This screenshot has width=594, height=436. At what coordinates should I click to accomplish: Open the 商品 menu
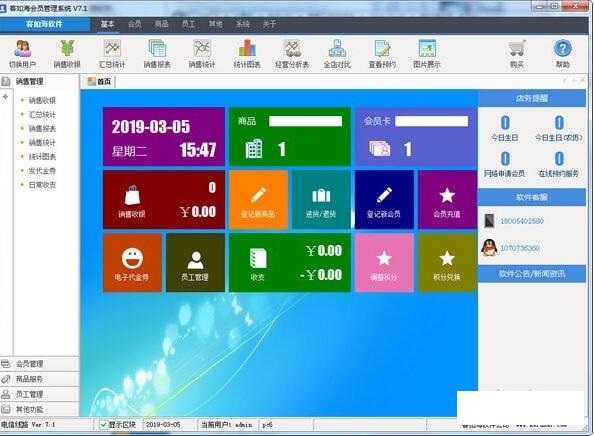click(x=161, y=24)
